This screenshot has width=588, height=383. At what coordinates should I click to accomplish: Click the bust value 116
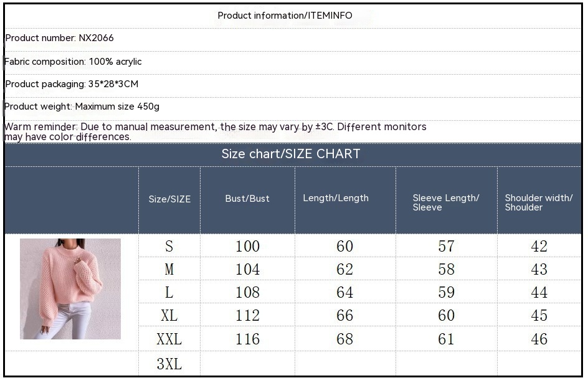247,339
